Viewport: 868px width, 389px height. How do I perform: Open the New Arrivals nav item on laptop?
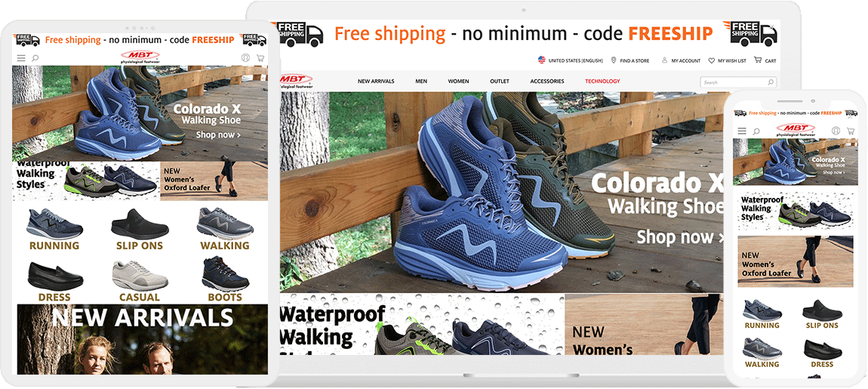point(376,82)
